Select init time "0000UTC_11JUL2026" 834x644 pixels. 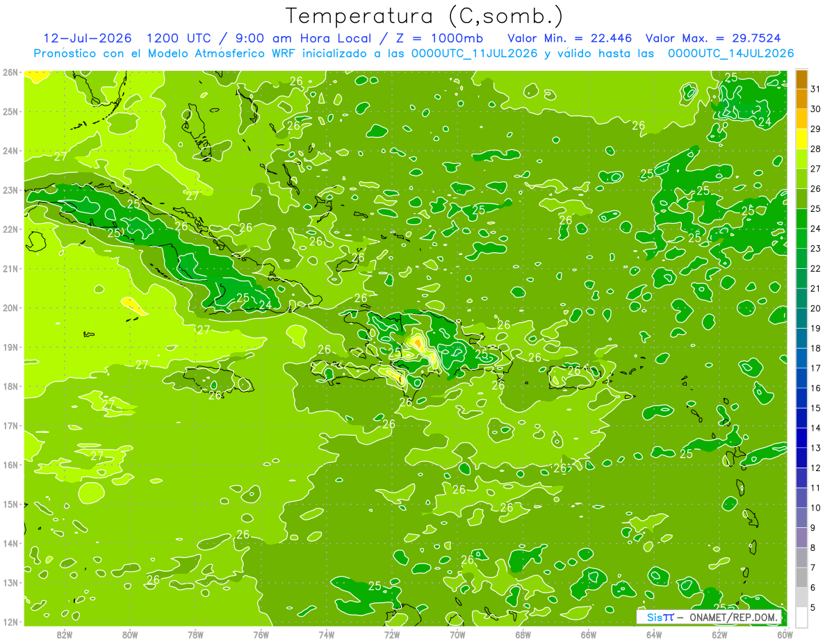474,53
